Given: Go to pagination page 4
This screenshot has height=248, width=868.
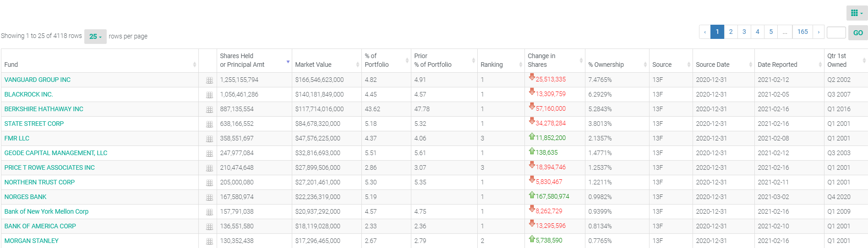Looking at the screenshot, I should (x=757, y=32).
